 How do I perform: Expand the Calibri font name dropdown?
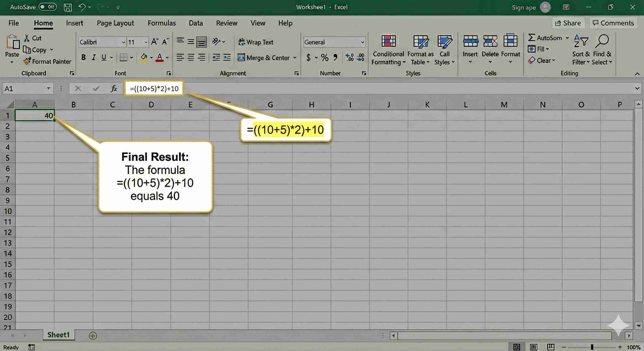[x=123, y=42]
